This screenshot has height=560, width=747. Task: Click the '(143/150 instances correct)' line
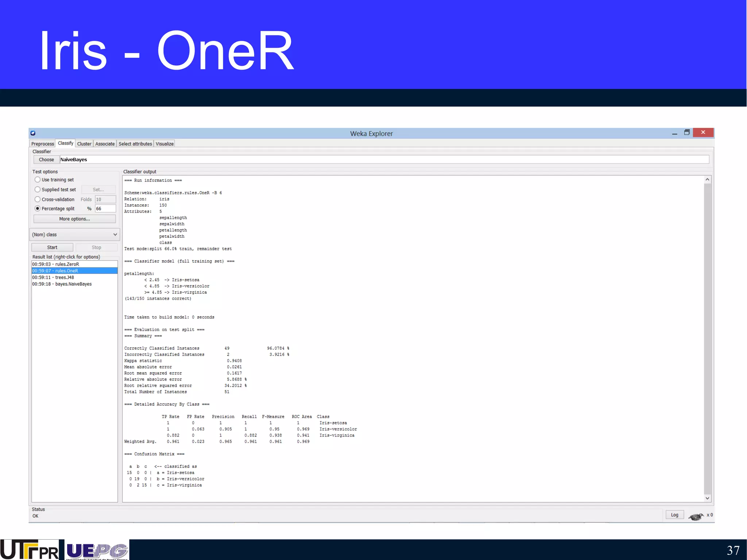(x=158, y=298)
